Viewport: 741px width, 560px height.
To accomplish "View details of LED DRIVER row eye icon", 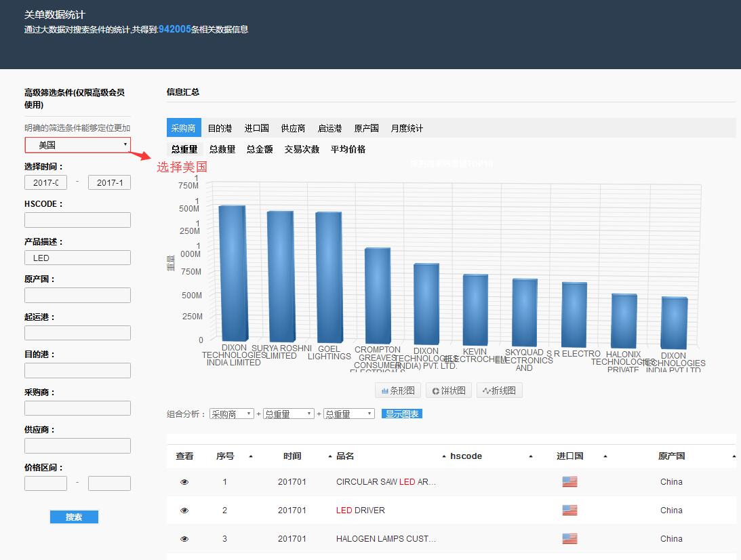I will [x=184, y=511].
